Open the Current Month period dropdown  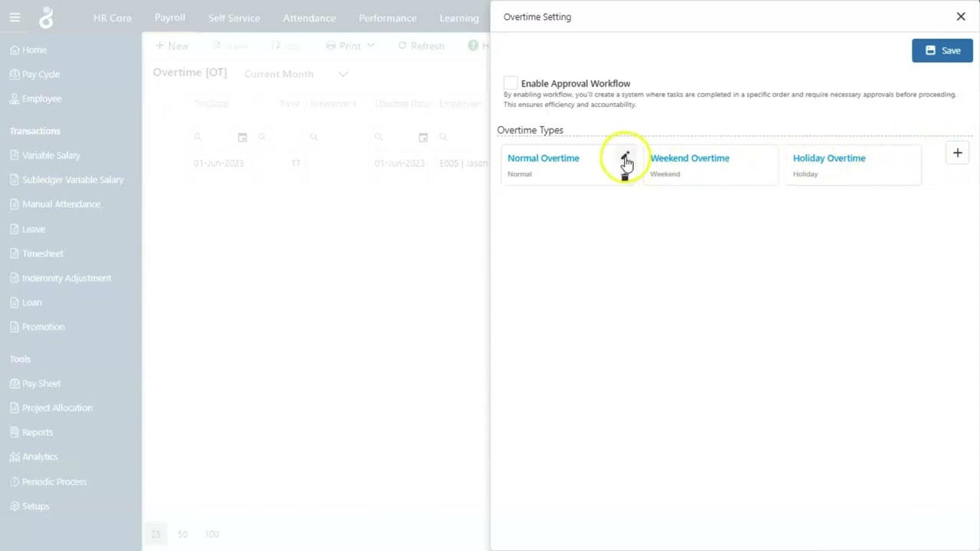296,74
